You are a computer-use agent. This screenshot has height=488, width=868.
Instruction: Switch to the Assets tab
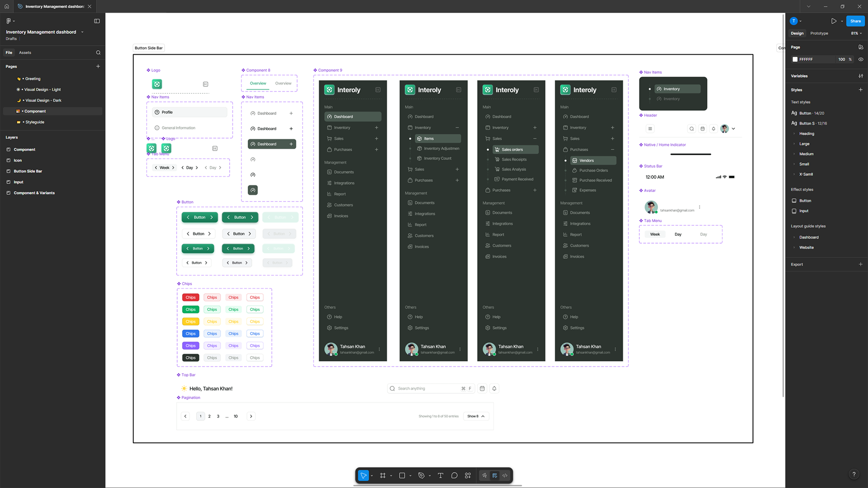[x=25, y=52]
